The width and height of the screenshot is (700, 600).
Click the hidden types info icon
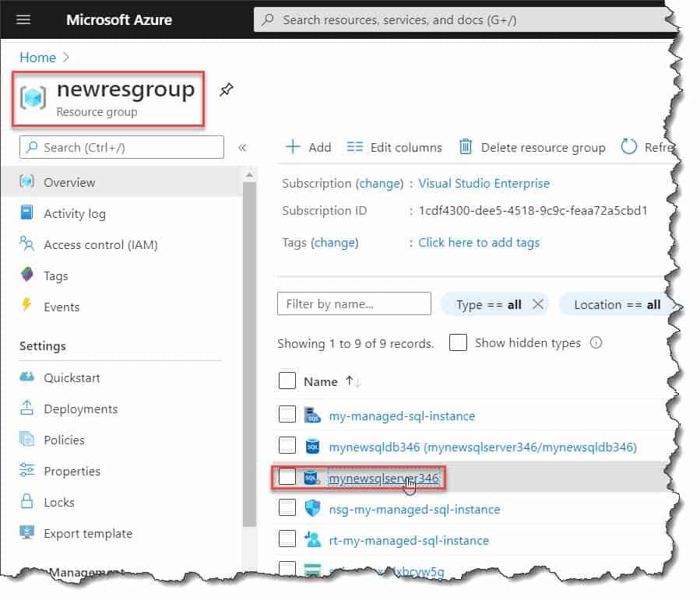596,342
